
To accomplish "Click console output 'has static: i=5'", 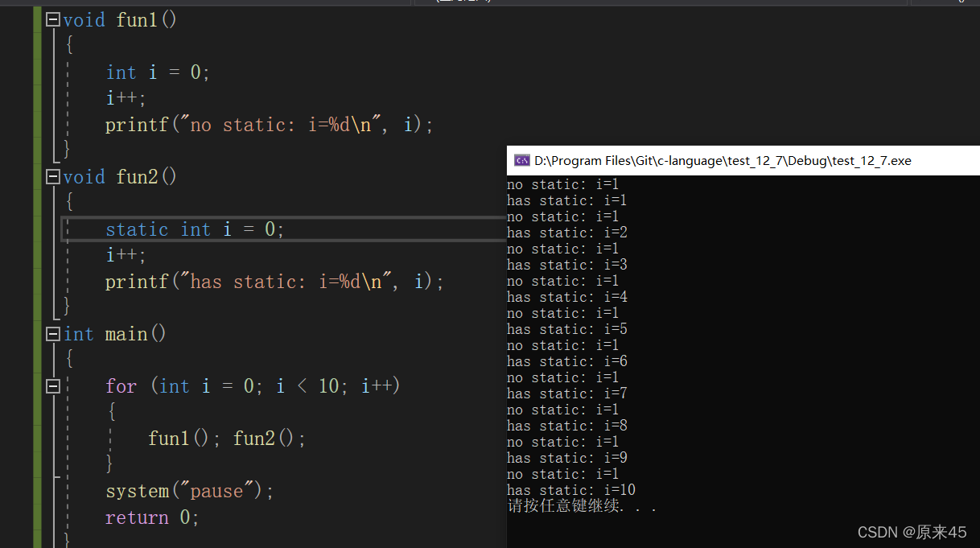I will [x=567, y=329].
